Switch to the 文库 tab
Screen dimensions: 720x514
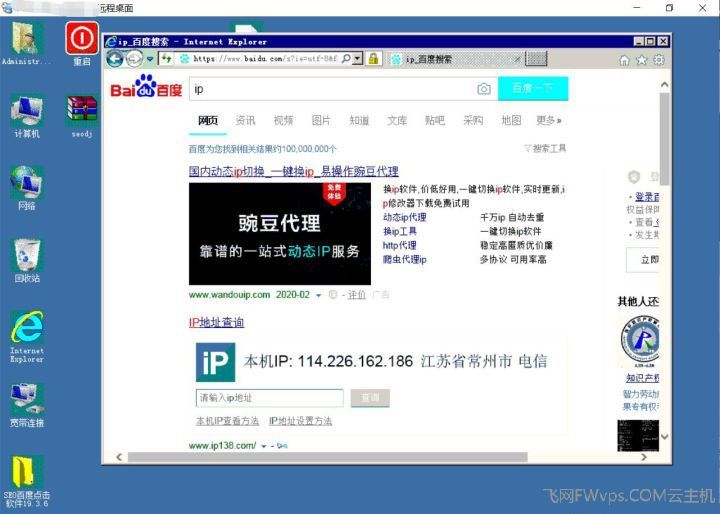click(397, 120)
